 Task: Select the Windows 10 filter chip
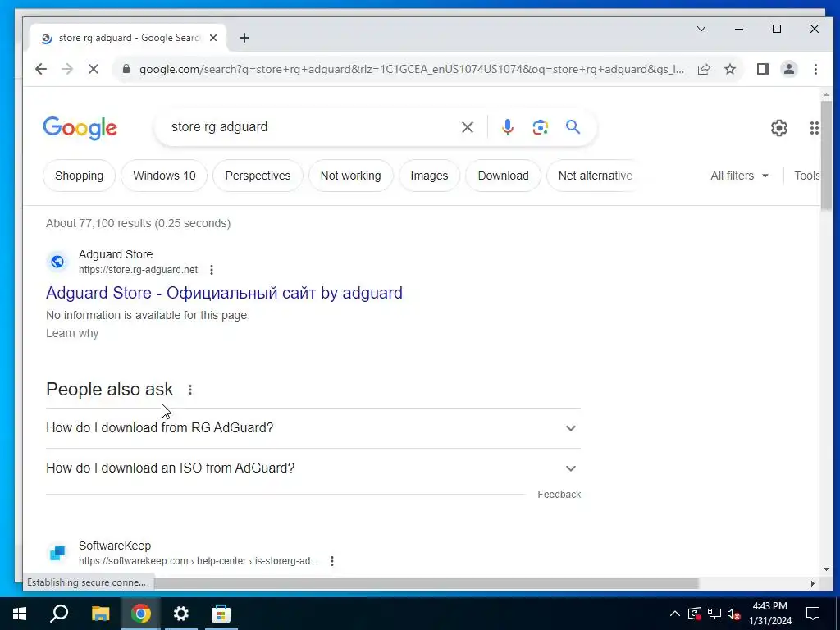coord(164,176)
